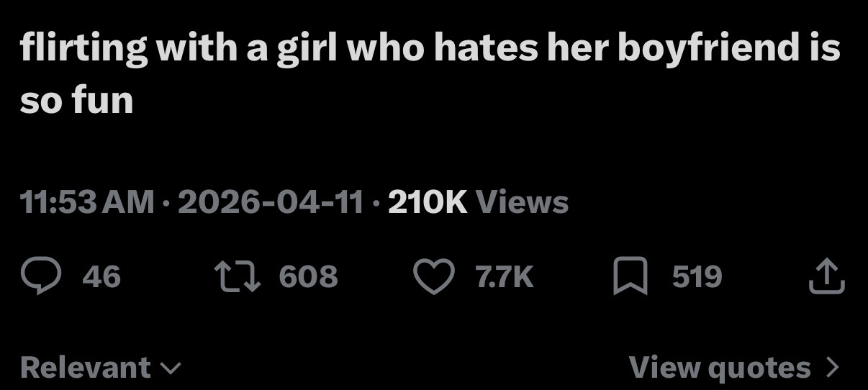Click the 11:53 AM timestamp
868x390 pixels.
tap(87, 202)
